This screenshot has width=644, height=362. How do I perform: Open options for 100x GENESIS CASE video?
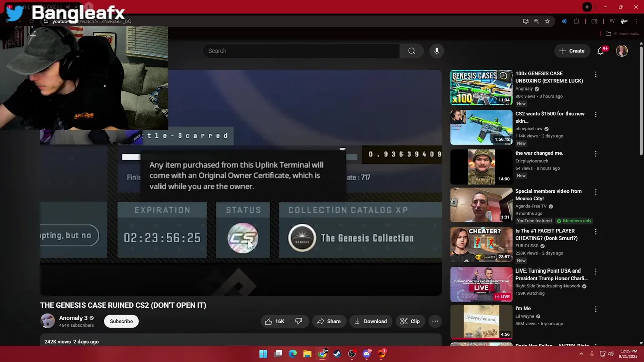point(596,74)
